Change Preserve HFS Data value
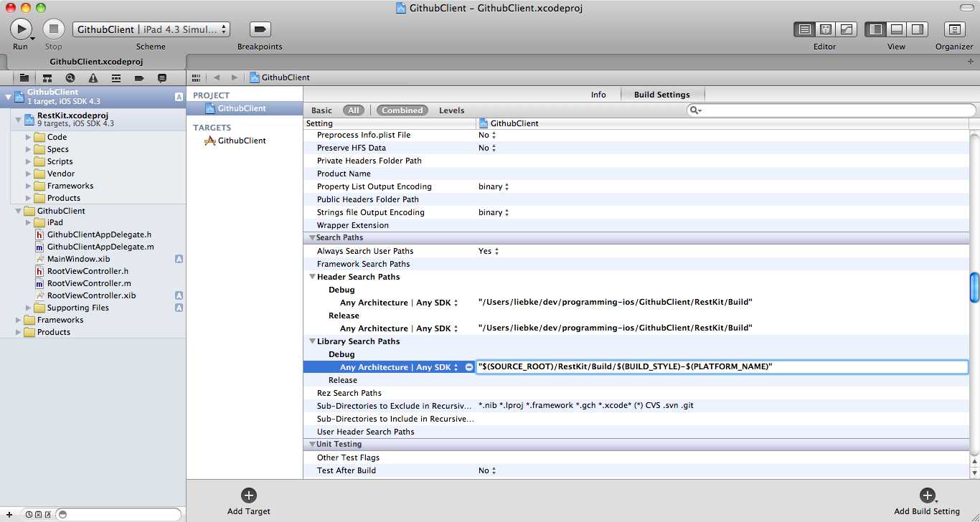This screenshot has width=980, height=522. point(487,148)
